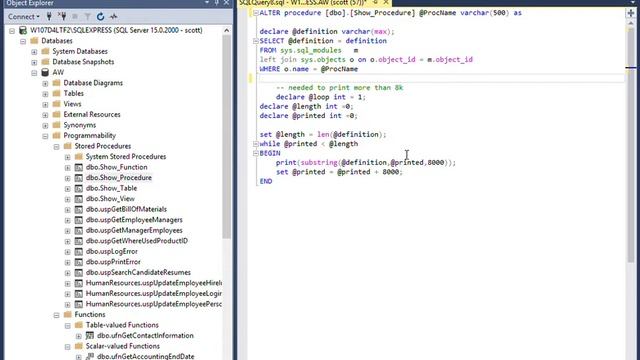The height and width of the screenshot is (360, 640).
Task: Collapse the while loop code region
Action: 256,144
